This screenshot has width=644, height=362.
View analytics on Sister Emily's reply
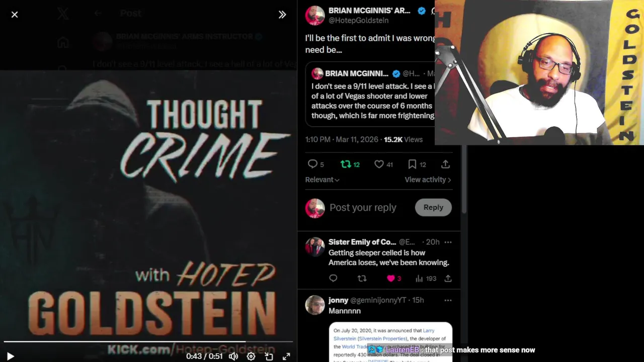pyautogui.click(x=426, y=278)
